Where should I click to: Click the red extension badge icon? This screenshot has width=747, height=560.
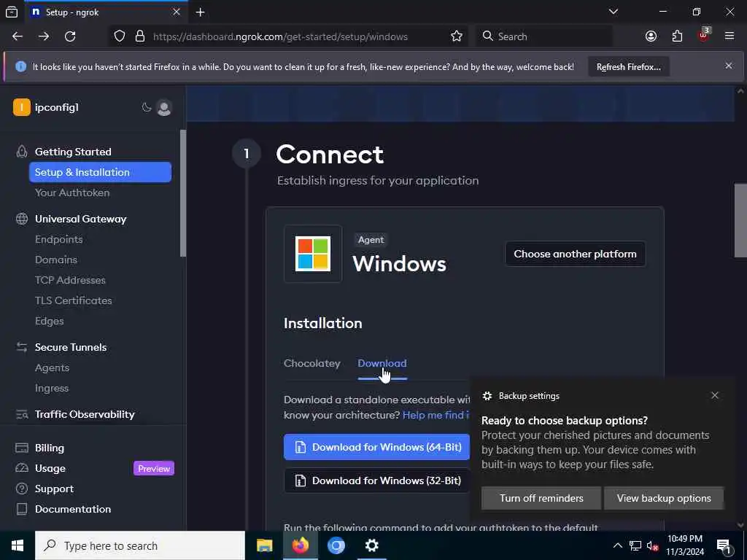coord(704,35)
